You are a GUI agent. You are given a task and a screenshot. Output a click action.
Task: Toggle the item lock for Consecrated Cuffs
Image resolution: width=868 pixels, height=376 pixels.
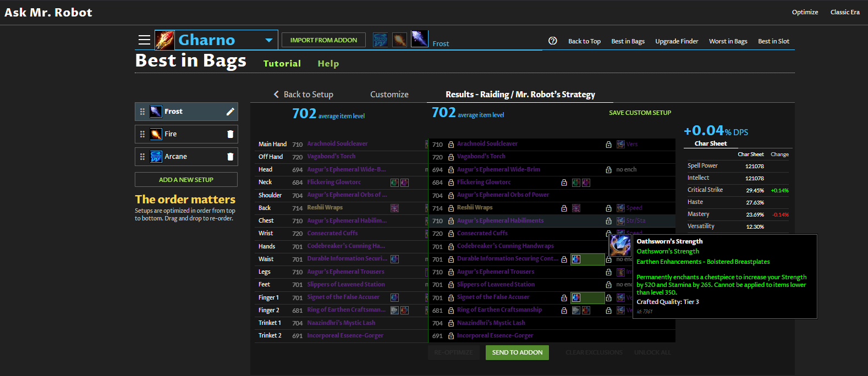451,234
